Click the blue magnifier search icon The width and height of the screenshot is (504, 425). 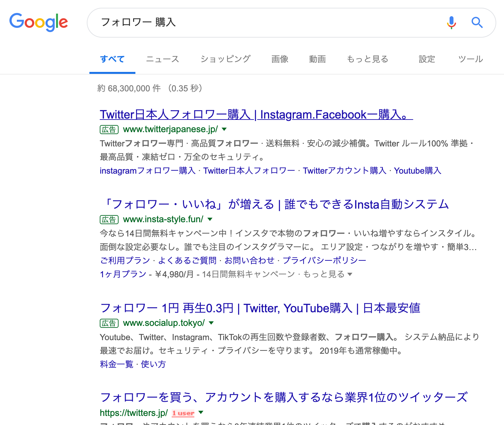click(x=477, y=22)
